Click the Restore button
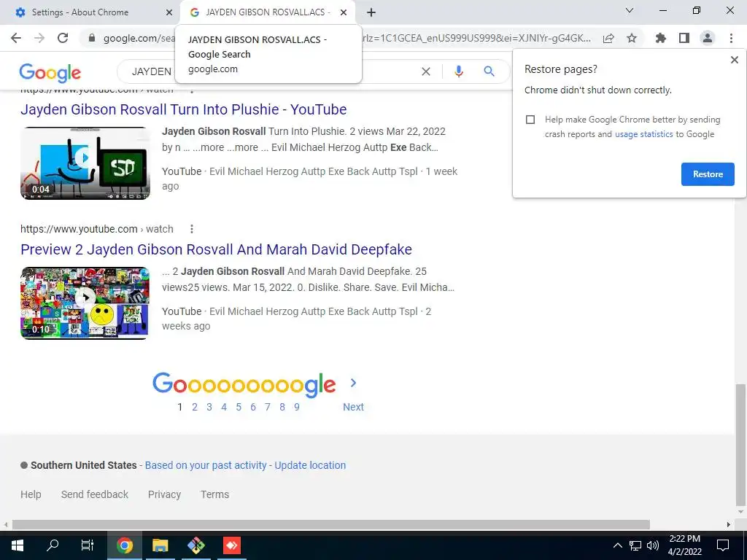Image resolution: width=747 pixels, height=560 pixels. [x=708, y=174]
